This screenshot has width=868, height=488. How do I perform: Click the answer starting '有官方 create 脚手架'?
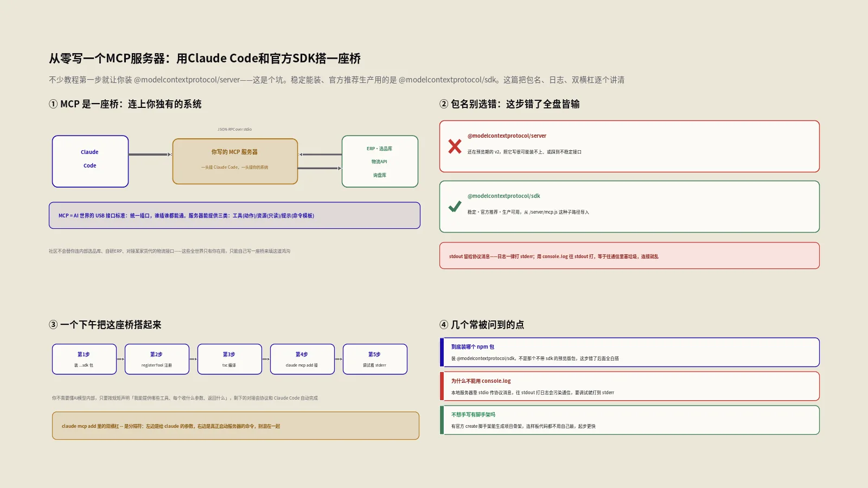pos(524,426)
